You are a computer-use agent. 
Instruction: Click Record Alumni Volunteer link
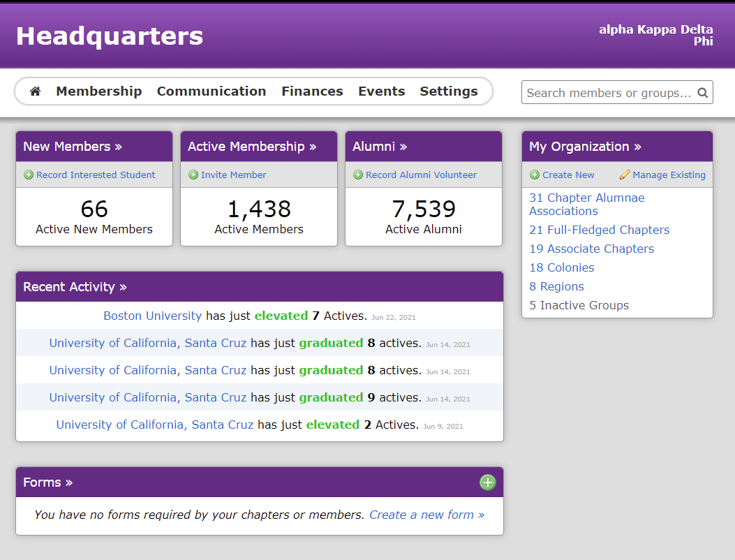pos(421,175)
